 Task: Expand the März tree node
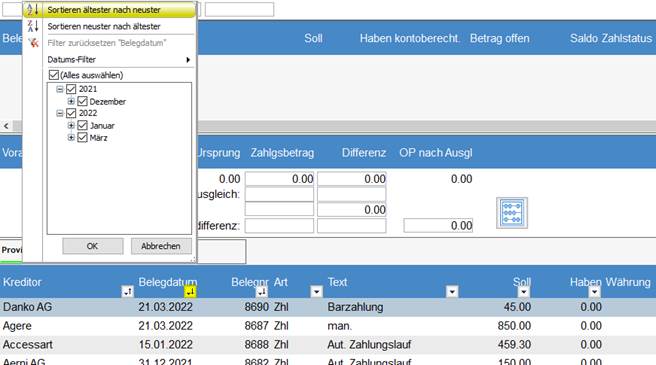coord(71,137)
